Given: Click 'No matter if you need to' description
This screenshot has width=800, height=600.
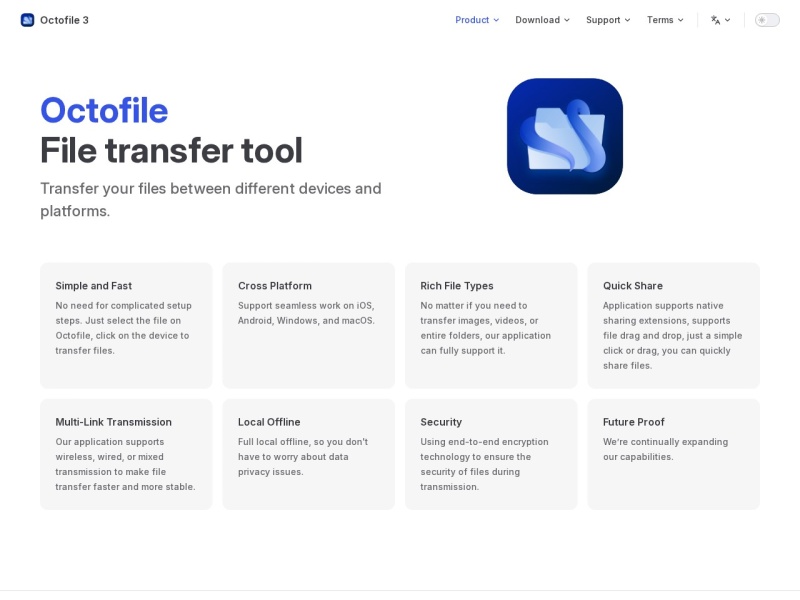Looking at the screenshot, I should click(x=486, y=328).
